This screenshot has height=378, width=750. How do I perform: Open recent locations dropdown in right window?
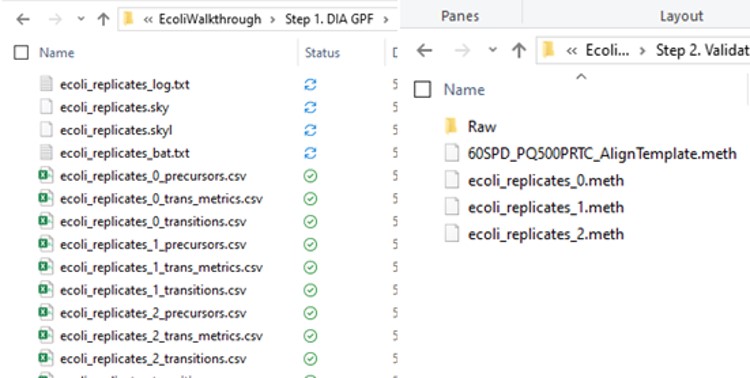point(493,50)
